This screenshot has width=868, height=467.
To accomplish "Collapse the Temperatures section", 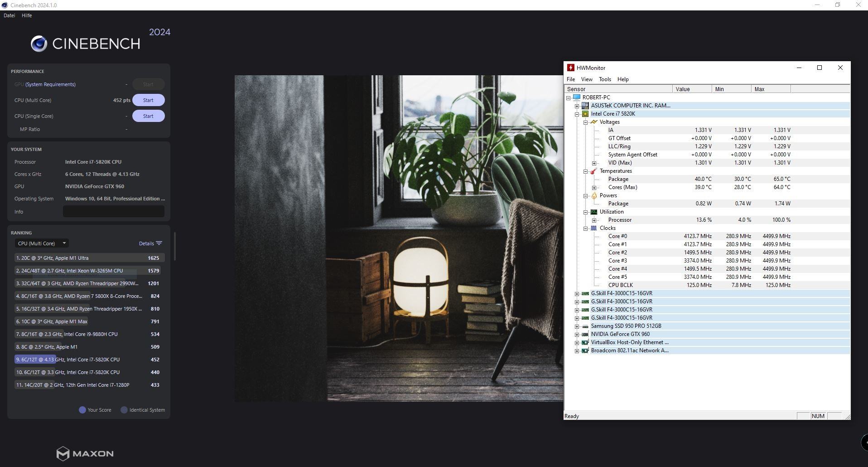I will [x=586, y=171].
